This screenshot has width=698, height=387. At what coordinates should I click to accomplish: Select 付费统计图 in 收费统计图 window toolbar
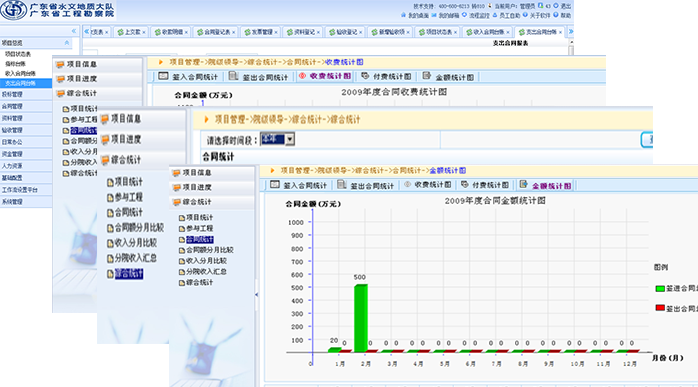click(386, 77)
